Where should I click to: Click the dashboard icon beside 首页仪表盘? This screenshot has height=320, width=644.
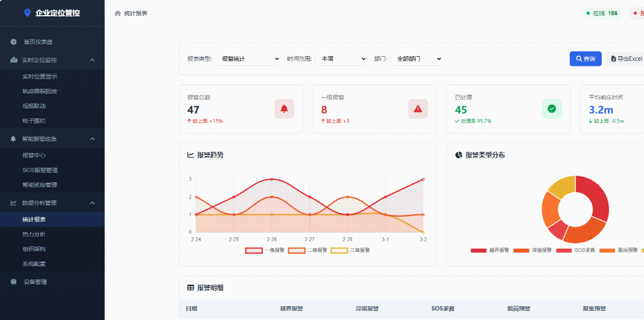pos(14,42)
